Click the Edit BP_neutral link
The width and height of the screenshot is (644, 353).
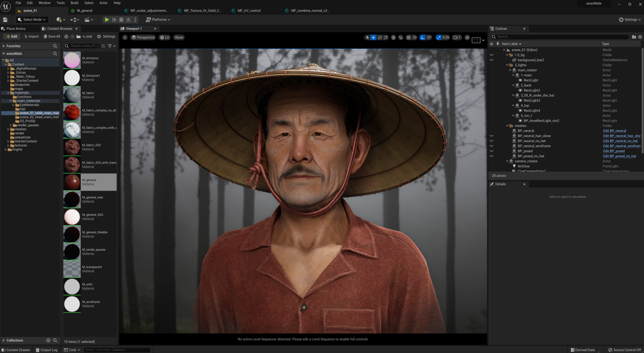pyautogui.click(x=614, y=131)
